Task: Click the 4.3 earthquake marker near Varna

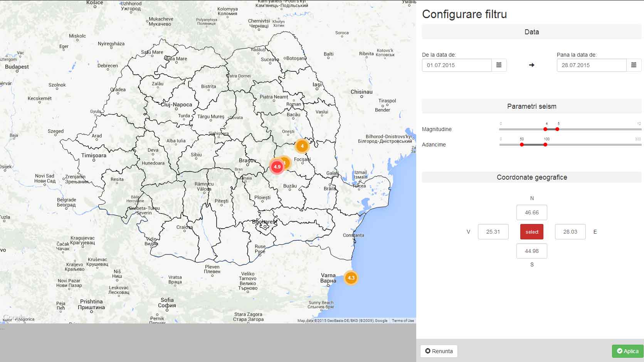Action: 351,278
